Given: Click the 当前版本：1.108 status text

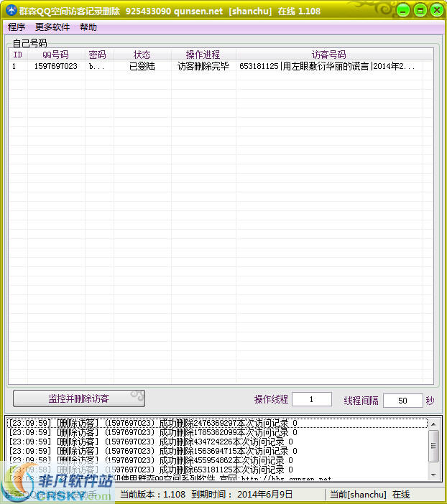Looking at the screenshot, I should (x=153, y=495).
